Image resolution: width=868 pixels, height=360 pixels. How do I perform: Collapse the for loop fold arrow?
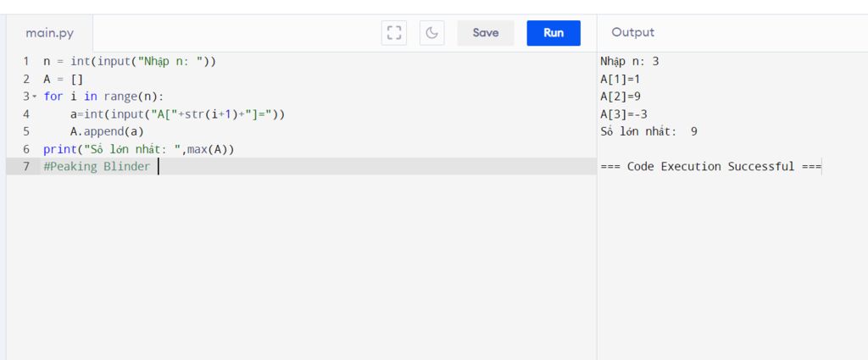35,97
